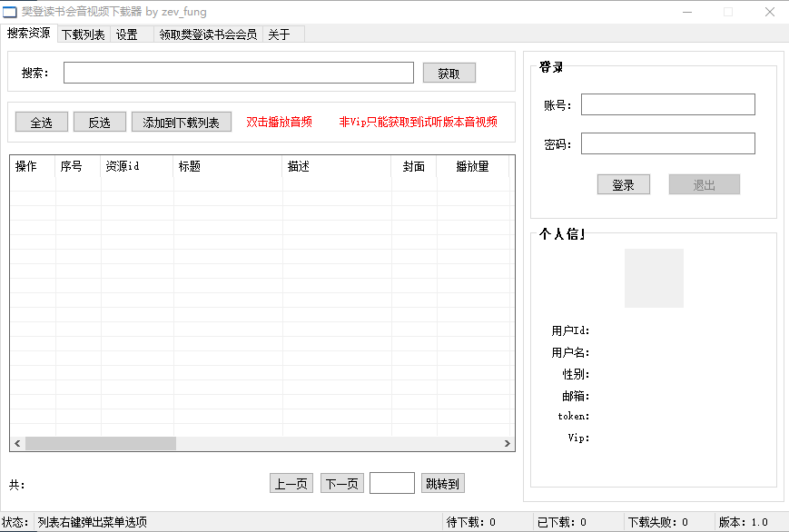The image size is (789, 532).
Task: Switch to the 下载列表 tab
Action: click(x=84, y=33)
